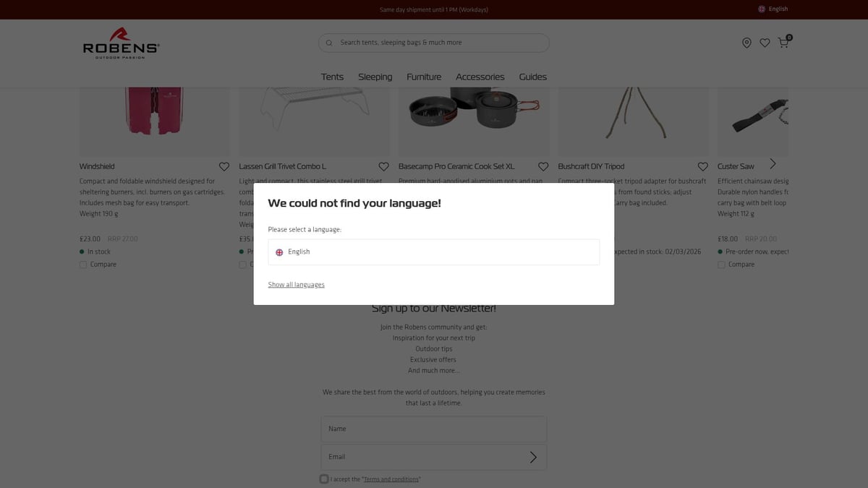Open the English language selector in top bar

coord(773,9)
